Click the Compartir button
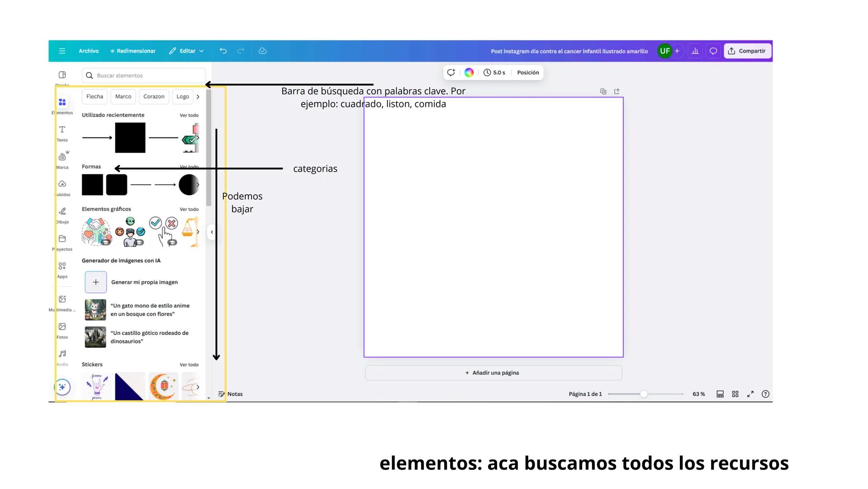Screen dimensions: 868x489 (747, 51)
